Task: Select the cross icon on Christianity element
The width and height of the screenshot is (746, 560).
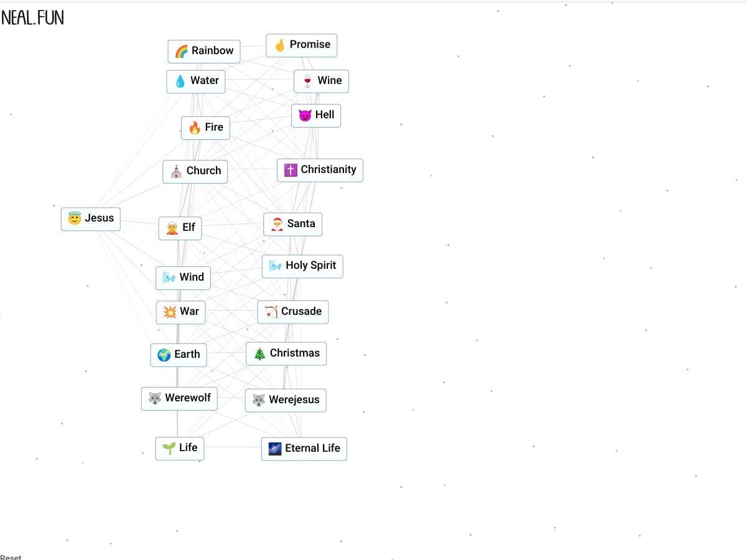Action: pyautogui.click(x=291, y=170)
